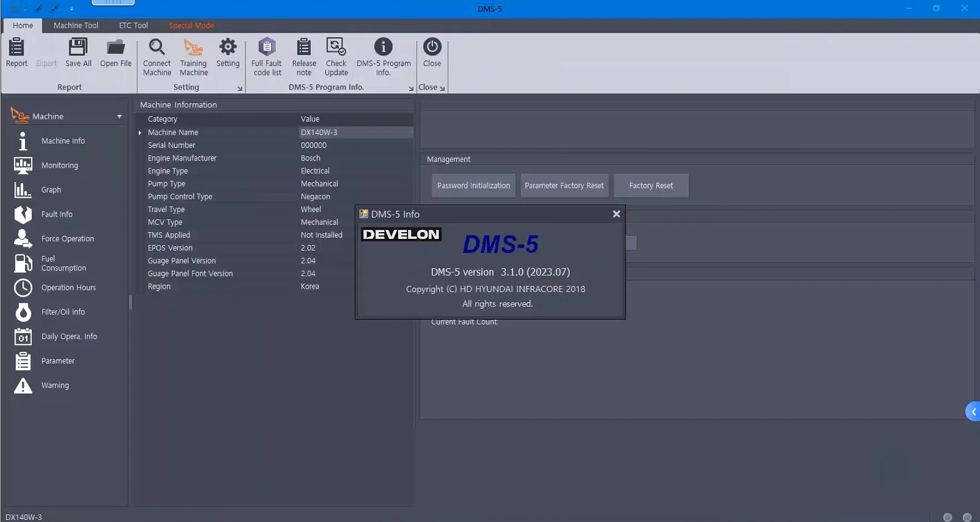Image resolution: width=980 pixels, height=522 pixels.
Task: Click the DX140W-3 status bar text
Action: 23,517
